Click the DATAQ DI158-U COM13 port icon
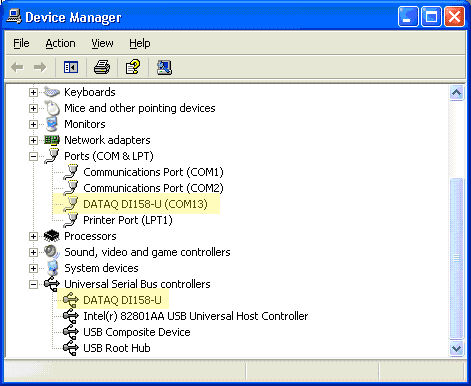The image size is (471, 386). [x=71, y=204]
